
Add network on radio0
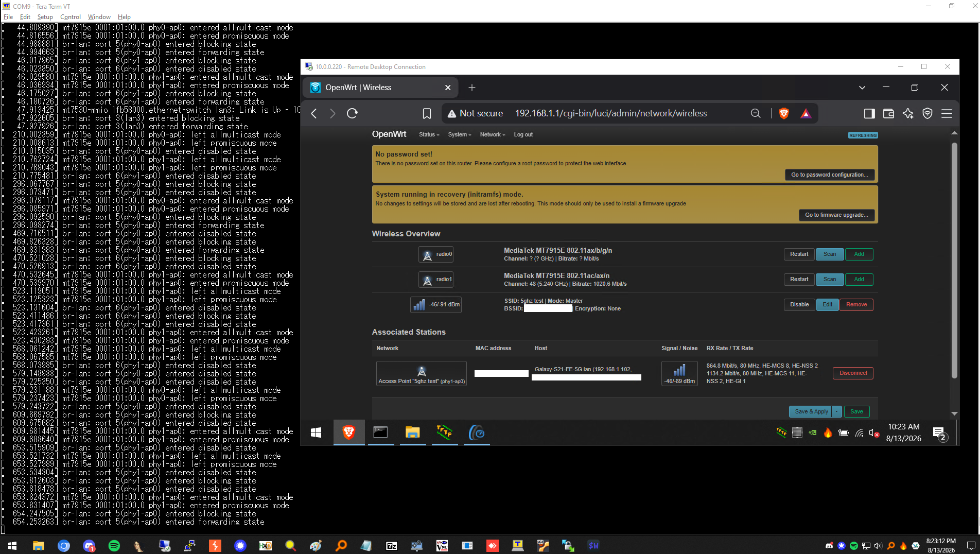pyautogui.click(x=859, y=254)
